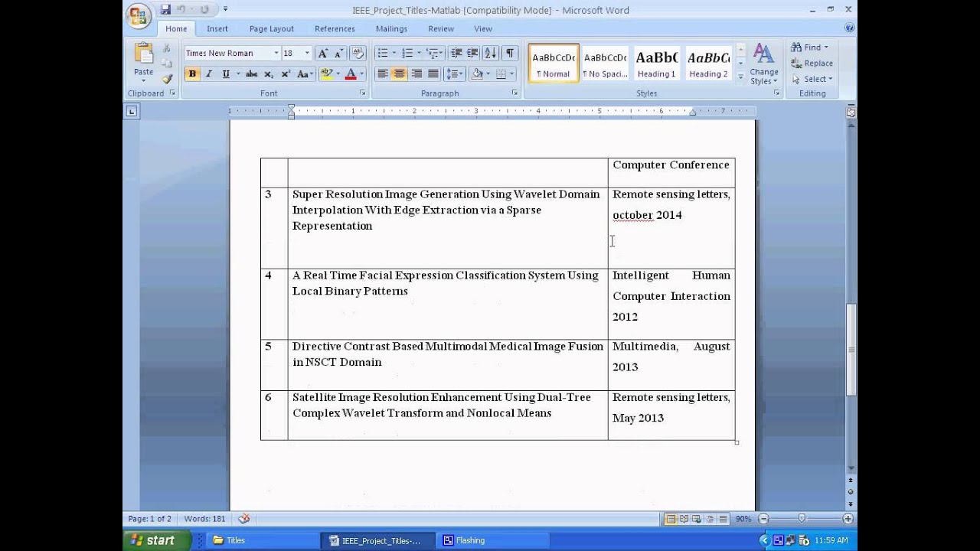Apply the Heading 1 style

(x=656, y=64)
